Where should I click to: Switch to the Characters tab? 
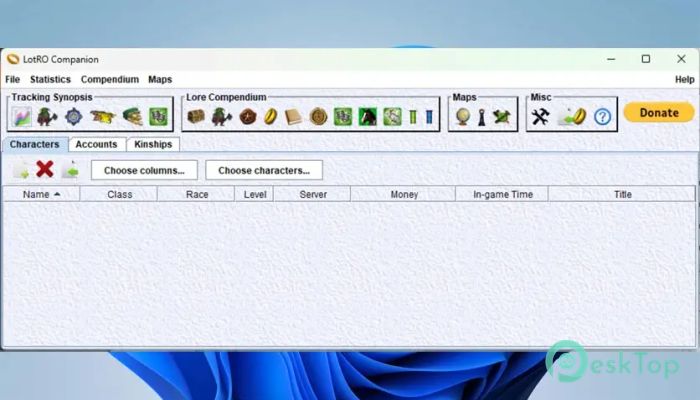pyautogui.click(x=35, y=144)
